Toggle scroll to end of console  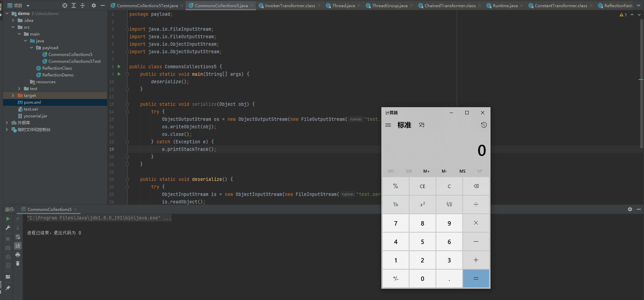click(18, 246)
